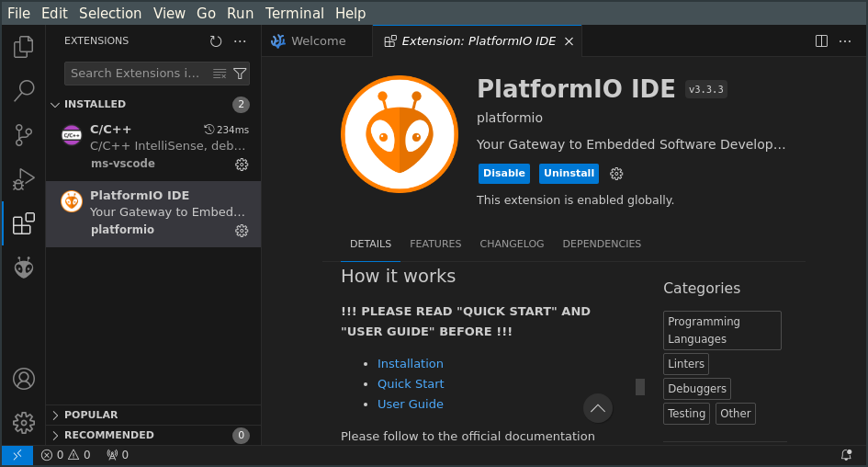Viewport: 868px width, 467px height.
Task: Click the platformio publisher name in header
Action: tap(509, 118)
